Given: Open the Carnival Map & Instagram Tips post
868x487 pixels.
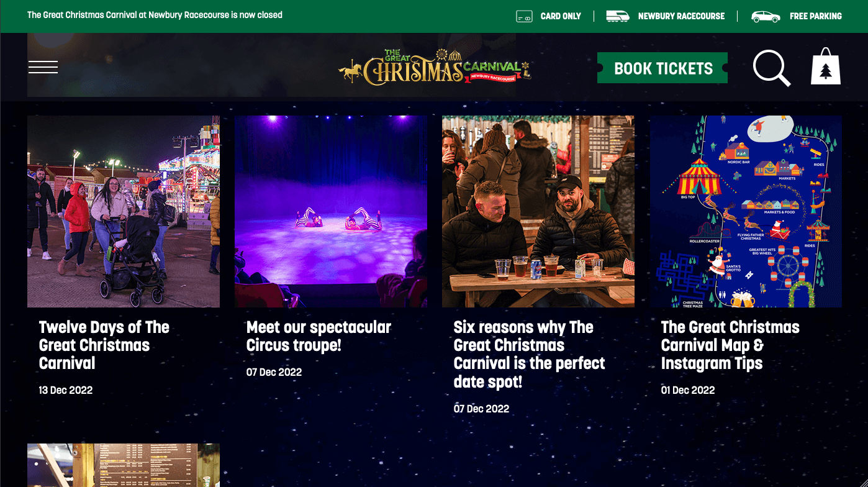Looking at the screenshot, I should 730,345.
